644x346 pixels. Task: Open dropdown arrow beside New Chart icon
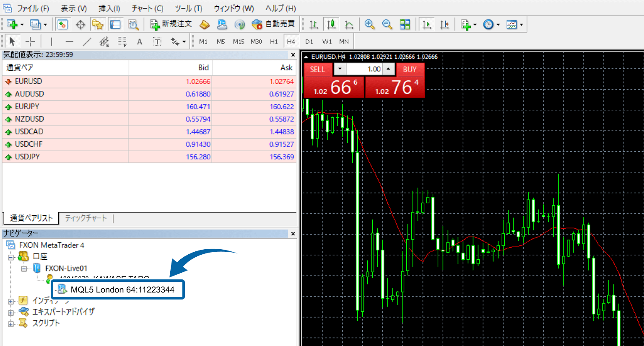click(x=22, y=25)
